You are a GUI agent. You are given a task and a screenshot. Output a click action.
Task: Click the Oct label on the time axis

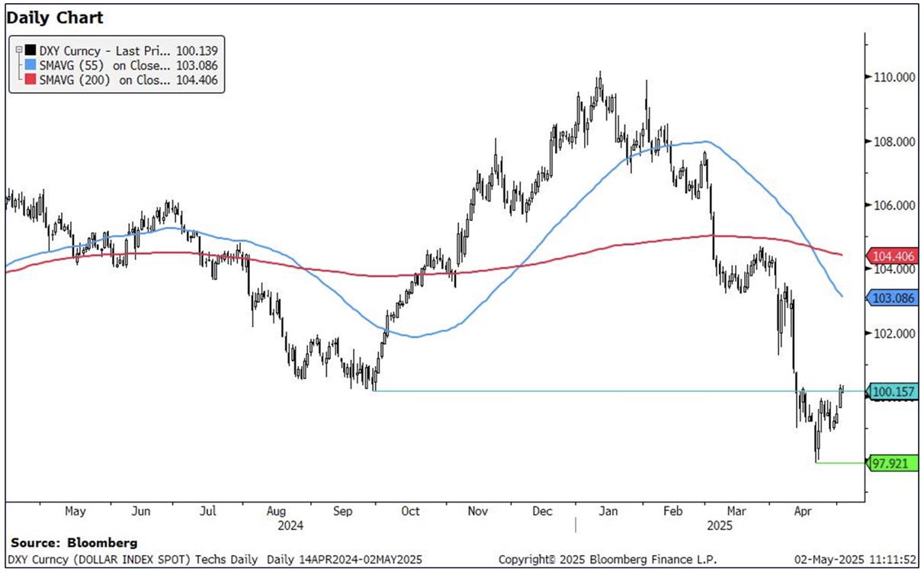tap(410, 511)
